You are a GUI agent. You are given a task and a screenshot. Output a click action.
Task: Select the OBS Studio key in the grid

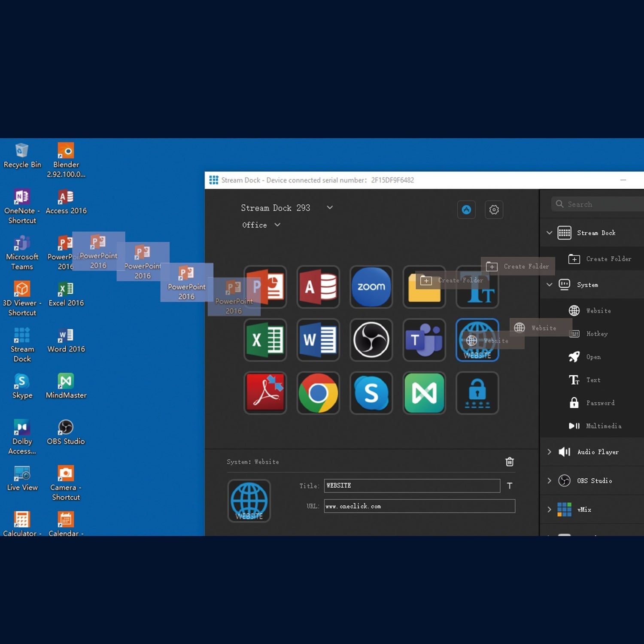(x=371, y=340)
